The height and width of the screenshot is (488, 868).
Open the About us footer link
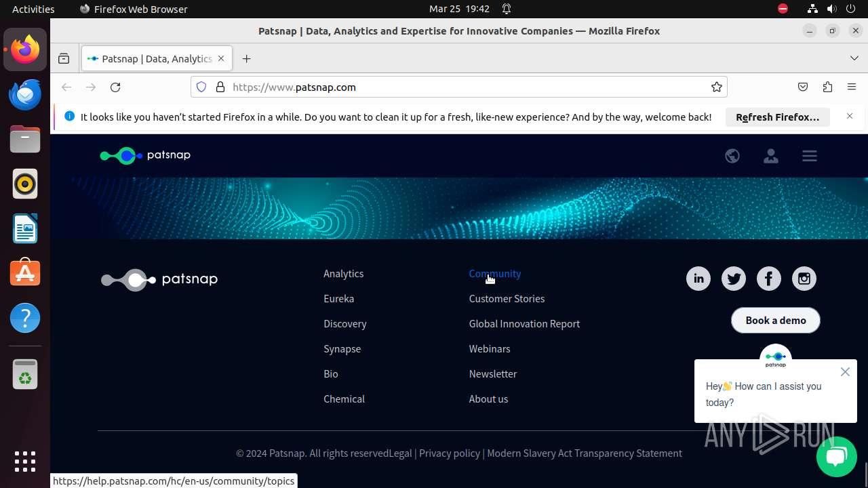(x=489, y=399)
